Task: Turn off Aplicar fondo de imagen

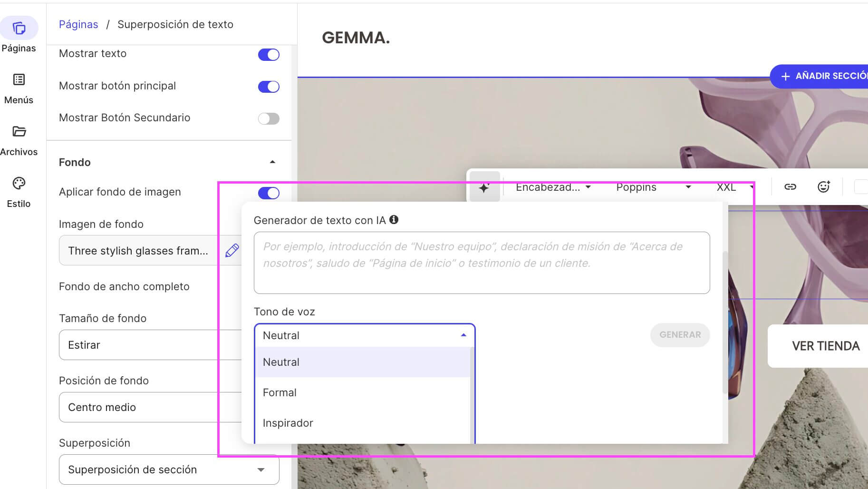Action: pyautogui.click(x=269, y=193)
